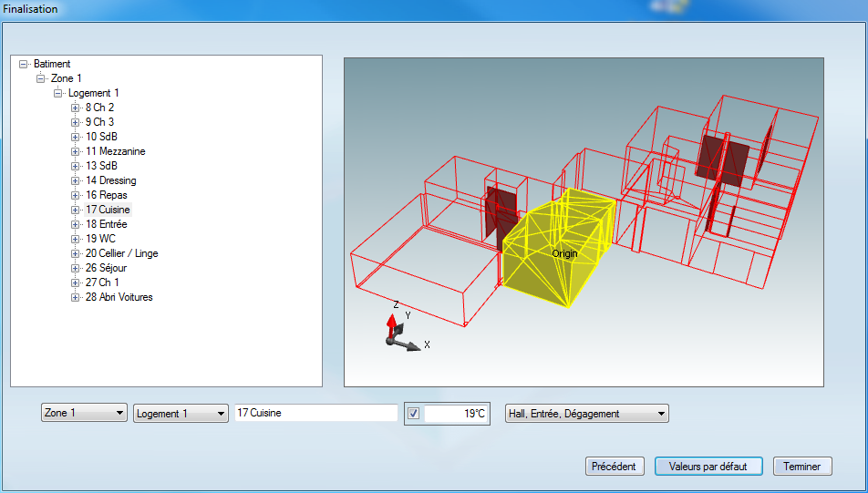Select Logement 1 in the tree
Screen dimensions: 868x493
[x=94, y=93]
